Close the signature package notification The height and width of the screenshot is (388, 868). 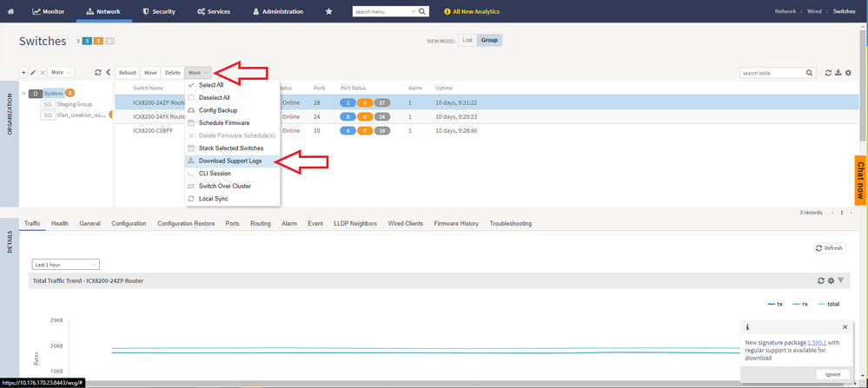(845, 327)
